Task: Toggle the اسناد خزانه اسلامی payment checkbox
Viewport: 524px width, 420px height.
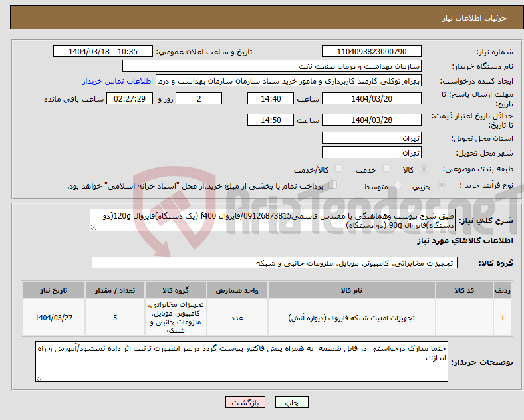Action: [333, 185]
